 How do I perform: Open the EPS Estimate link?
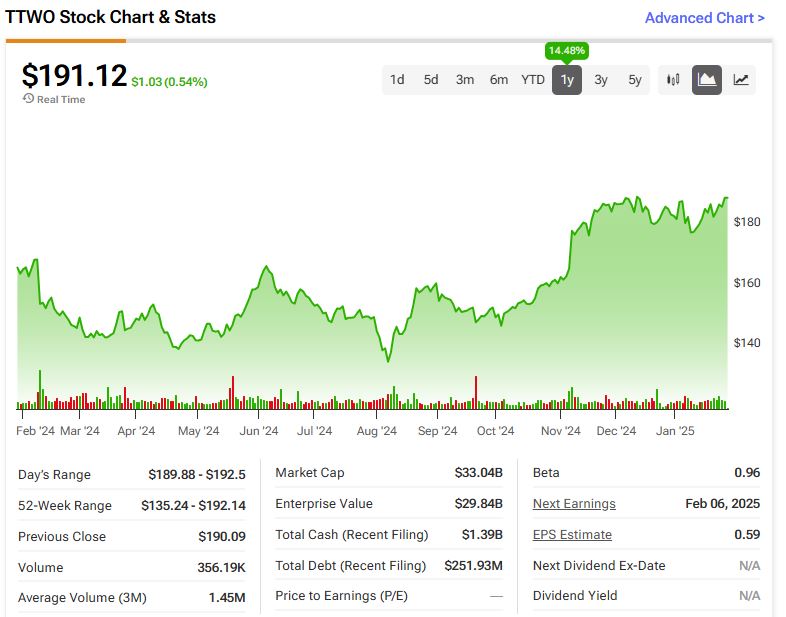tap(572, 535)
